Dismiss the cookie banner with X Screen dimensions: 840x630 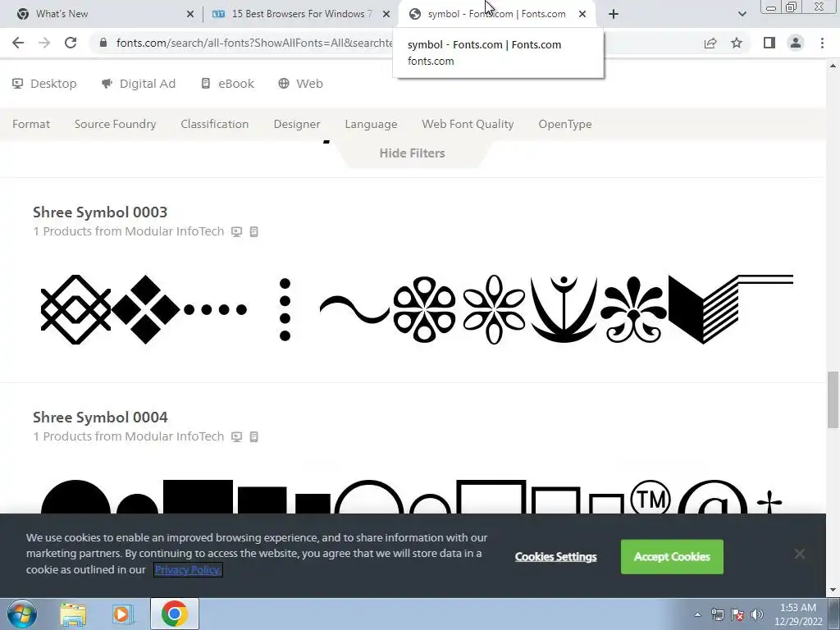(x=800, y=554)
